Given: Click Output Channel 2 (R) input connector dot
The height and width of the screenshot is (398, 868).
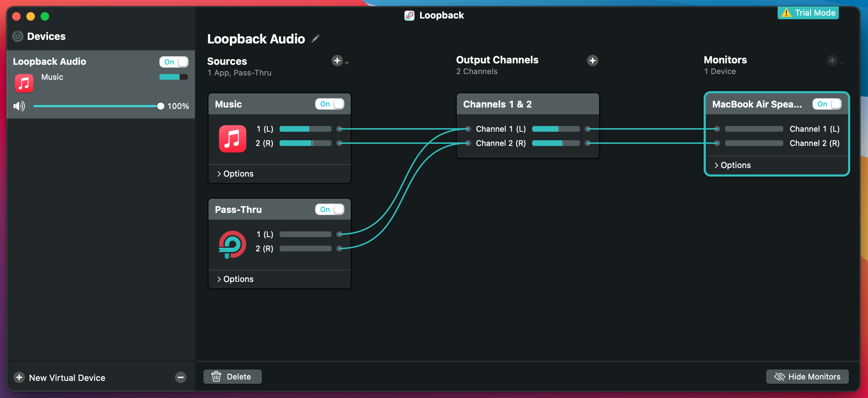Looking at the screenshot, I should 468,143.
